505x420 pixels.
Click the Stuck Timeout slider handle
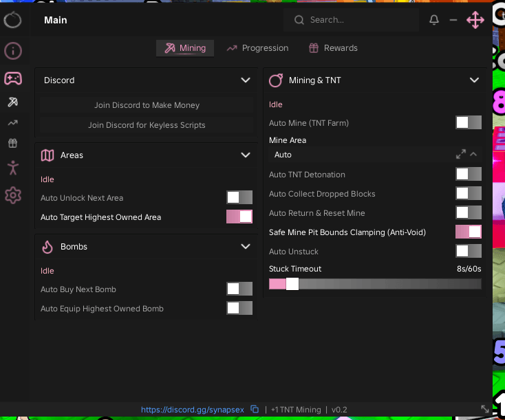tap(292, 284)
